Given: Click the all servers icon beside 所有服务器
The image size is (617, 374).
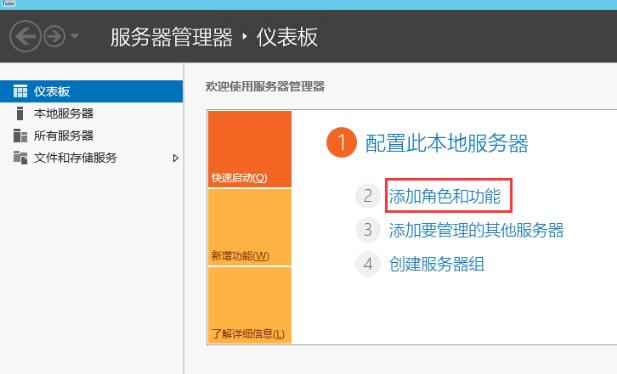Looking at the screenshot, I should click(x=20, y=135).
